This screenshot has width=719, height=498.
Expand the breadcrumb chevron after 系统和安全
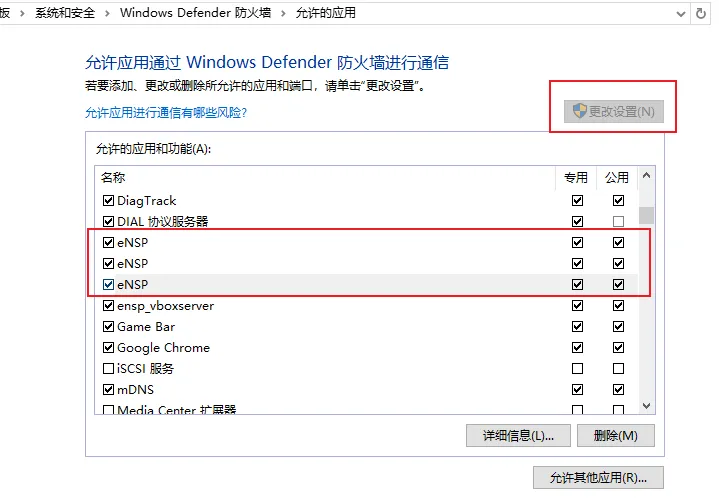click(107, 13)
